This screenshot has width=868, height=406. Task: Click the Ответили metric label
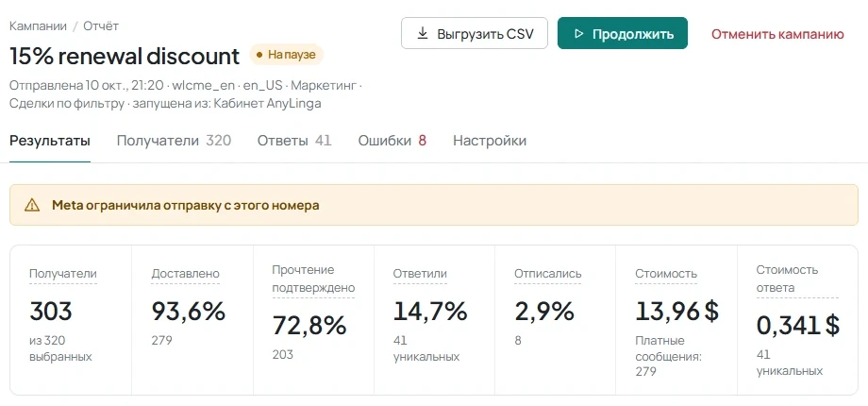[420, 274]
